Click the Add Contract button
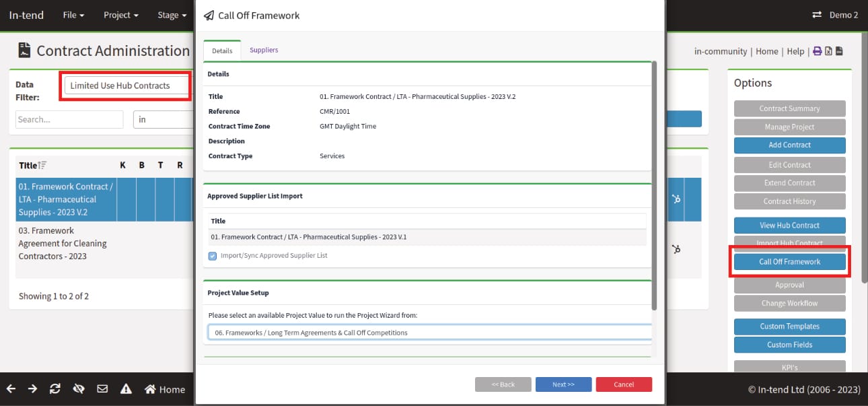868x406 pixels. point(789,145)
